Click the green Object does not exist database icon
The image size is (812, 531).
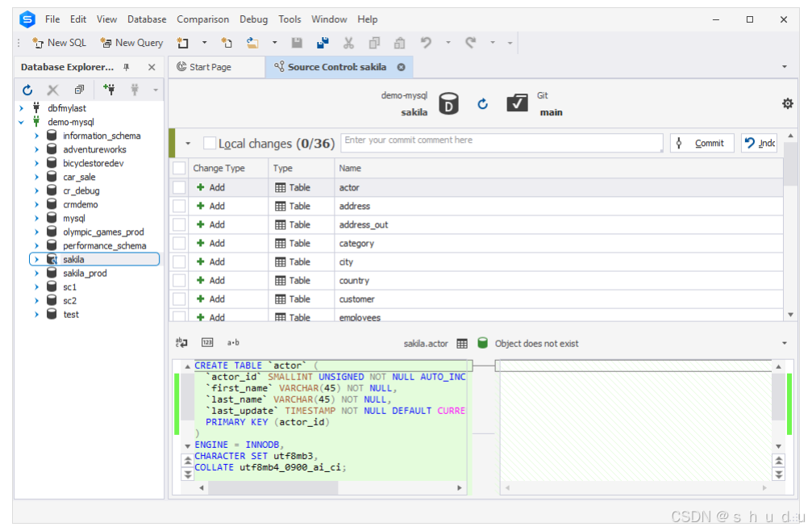482,343
